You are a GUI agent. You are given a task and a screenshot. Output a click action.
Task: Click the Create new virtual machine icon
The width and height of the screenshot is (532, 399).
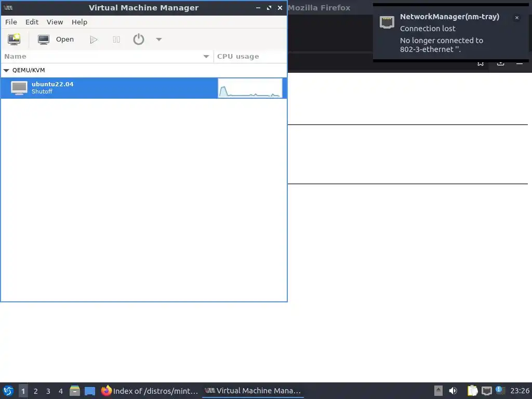14,39
